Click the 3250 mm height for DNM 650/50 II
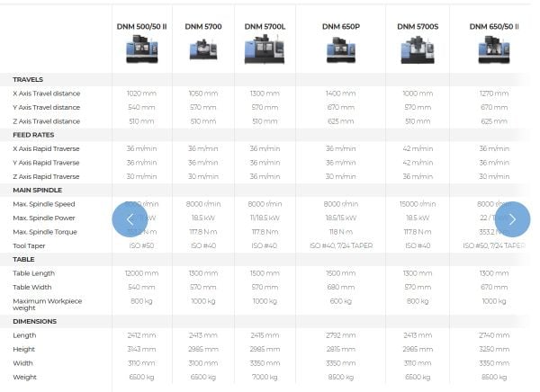The image size is (540, 392). (494, 349)
